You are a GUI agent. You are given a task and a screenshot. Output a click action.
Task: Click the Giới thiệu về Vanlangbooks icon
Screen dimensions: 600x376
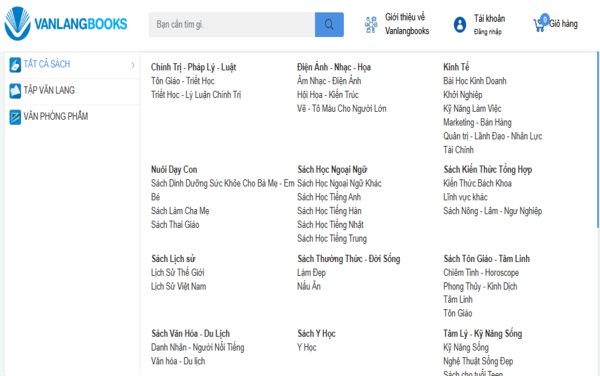pos(371,24)
